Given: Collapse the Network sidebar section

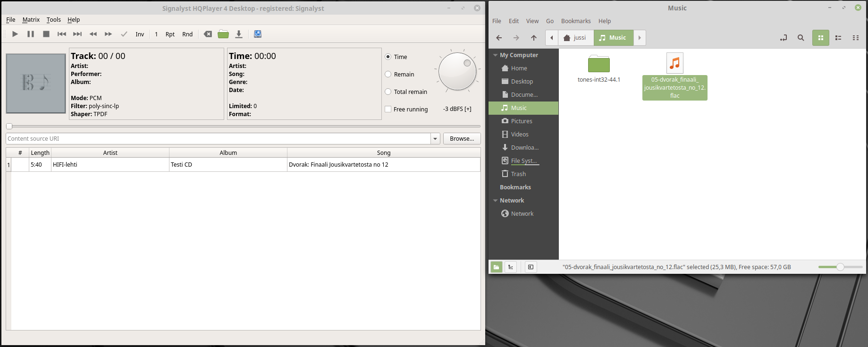Looking at the screenshot, I should click(495, 201).
